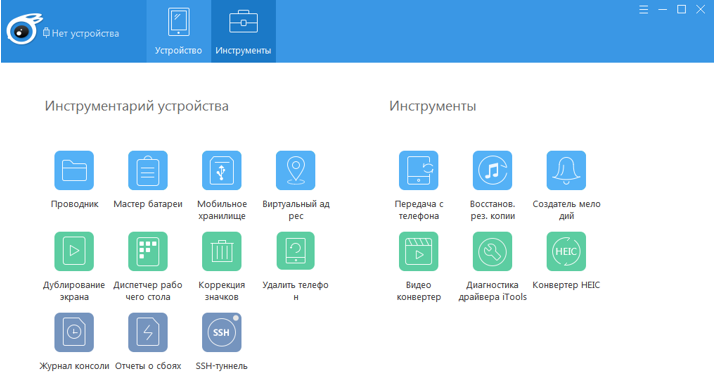The height and width of the screenshot is (383, 715).
Task: Select Удалить телефон tool icon
Action: coord(295,251)
